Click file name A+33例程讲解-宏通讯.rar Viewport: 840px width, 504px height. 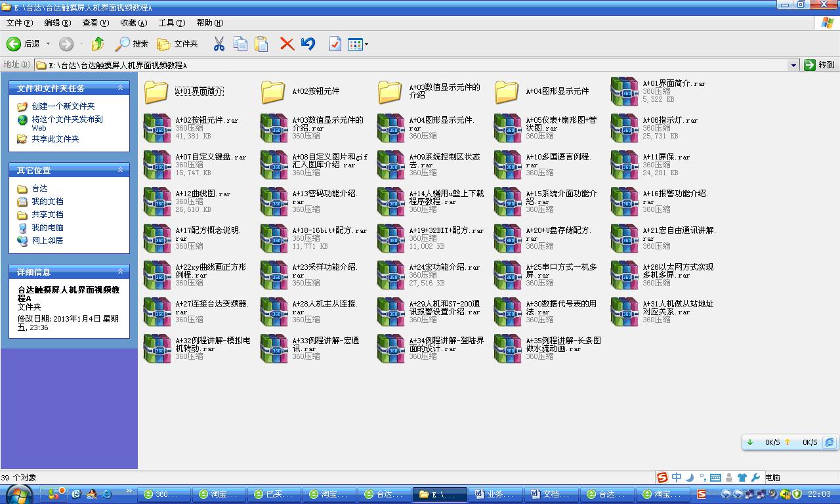click(325, 345)
